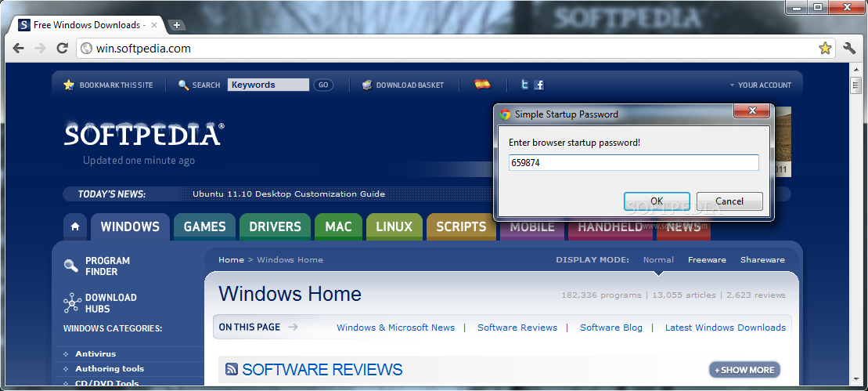Select the Games tab
The height and width of the screenshot is (391, 868).
(205, 226)
